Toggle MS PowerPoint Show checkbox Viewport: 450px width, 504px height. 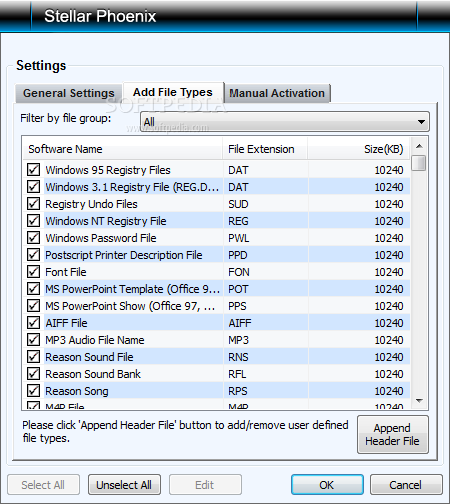[33, 306]
